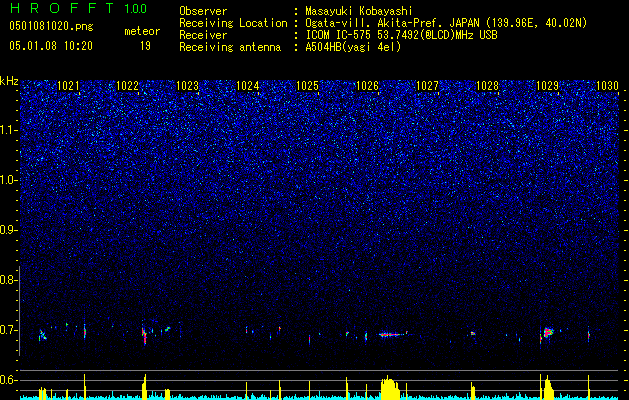
Task: Click the 1.1 frequency axis label
Action: click(9, 130)
